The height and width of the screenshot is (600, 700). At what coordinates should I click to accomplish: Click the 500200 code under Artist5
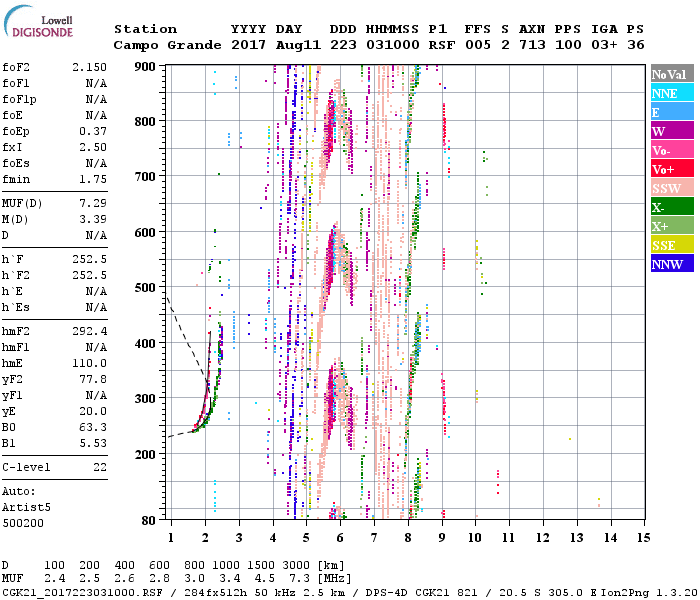tap(23, 523)
